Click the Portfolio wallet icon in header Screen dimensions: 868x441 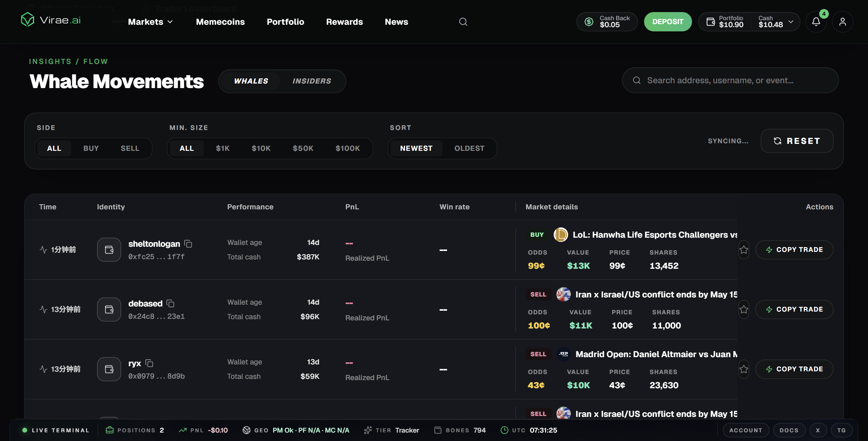711,22
